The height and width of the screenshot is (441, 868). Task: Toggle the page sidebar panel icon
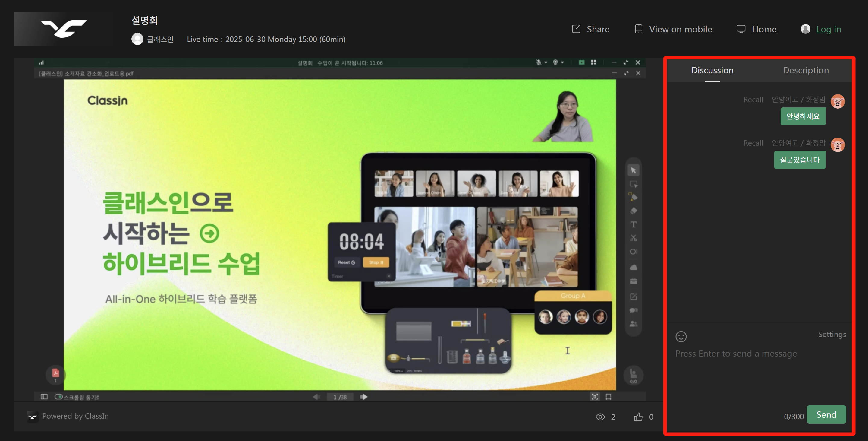(44, 396)
